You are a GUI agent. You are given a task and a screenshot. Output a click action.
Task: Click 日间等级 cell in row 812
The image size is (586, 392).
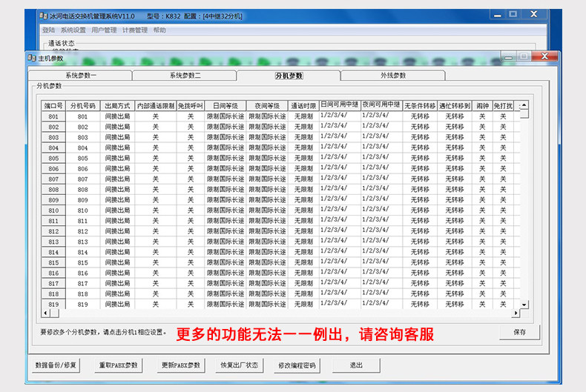225,231
